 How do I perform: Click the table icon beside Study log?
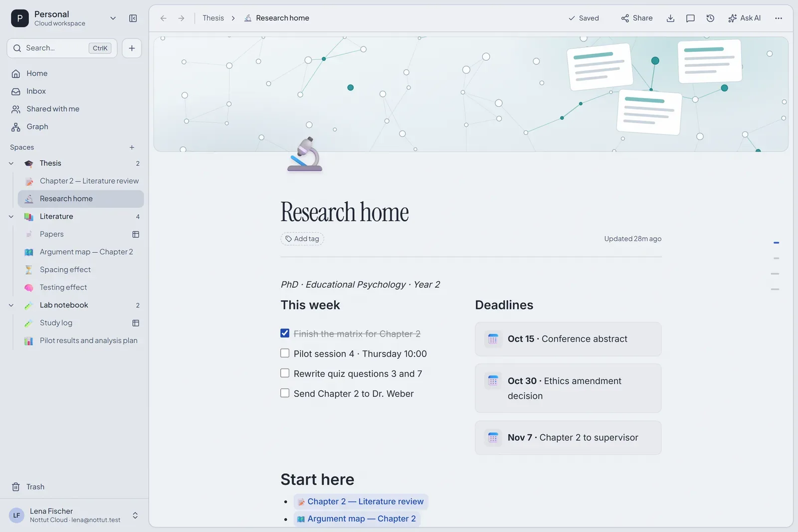click(x=136, y=323)
